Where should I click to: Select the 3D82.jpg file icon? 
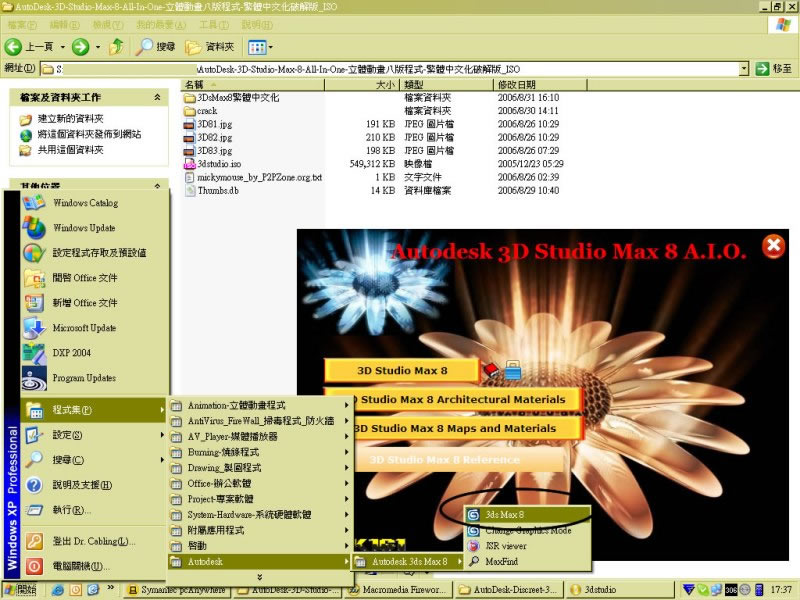click(x=189, y=137)
